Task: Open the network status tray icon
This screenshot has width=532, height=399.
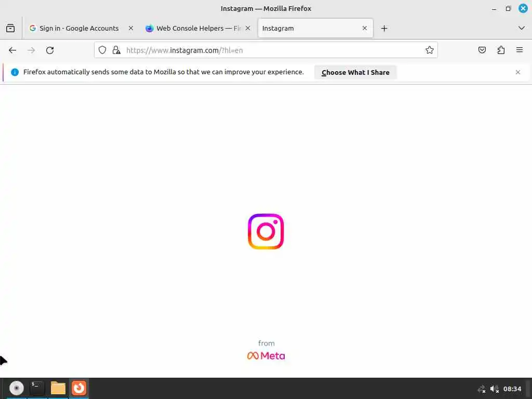Action: [x=482, y=389]
